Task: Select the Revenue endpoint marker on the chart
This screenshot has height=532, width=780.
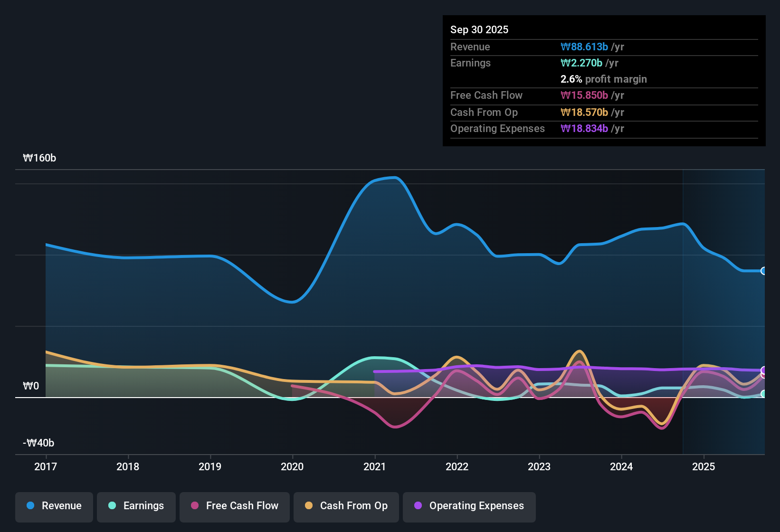Action: 763,271
